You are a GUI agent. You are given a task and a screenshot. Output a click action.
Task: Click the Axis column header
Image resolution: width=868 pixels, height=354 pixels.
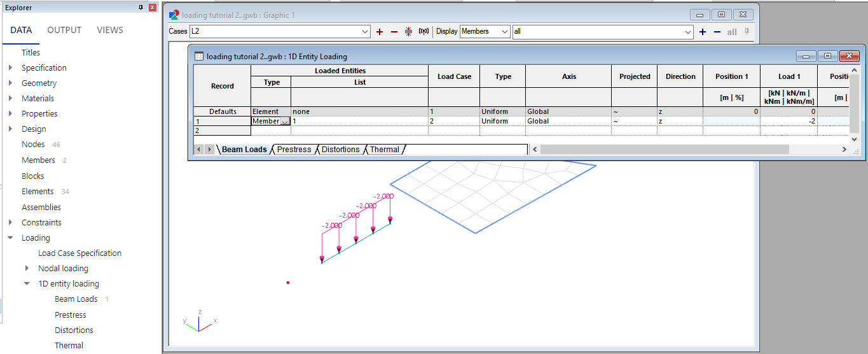coord(568,76)
